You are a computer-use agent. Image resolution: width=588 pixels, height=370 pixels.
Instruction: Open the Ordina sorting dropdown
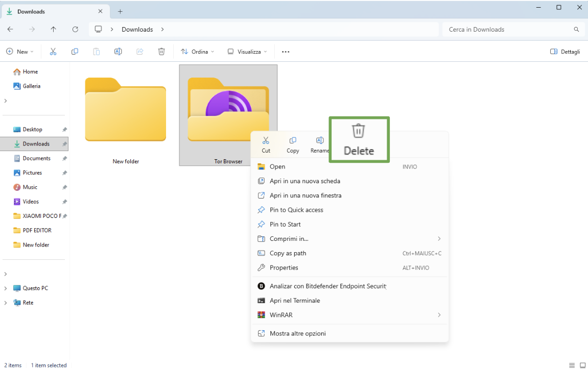click(197, 51)
